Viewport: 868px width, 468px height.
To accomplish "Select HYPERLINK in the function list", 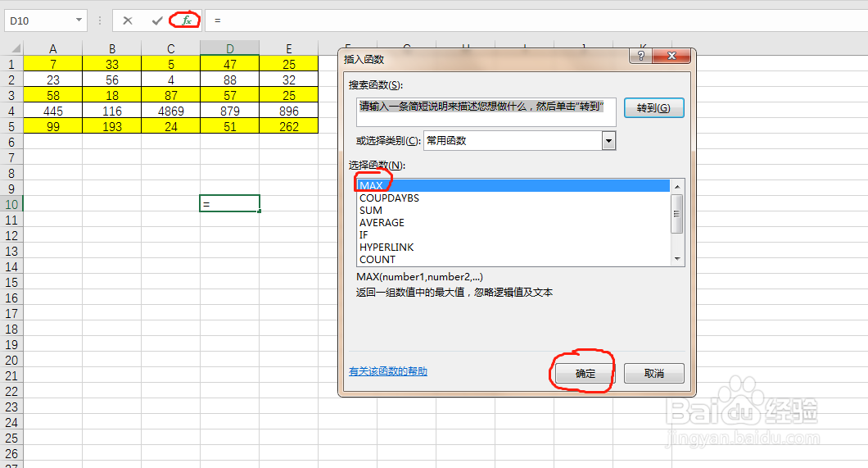I will [513, 247].
